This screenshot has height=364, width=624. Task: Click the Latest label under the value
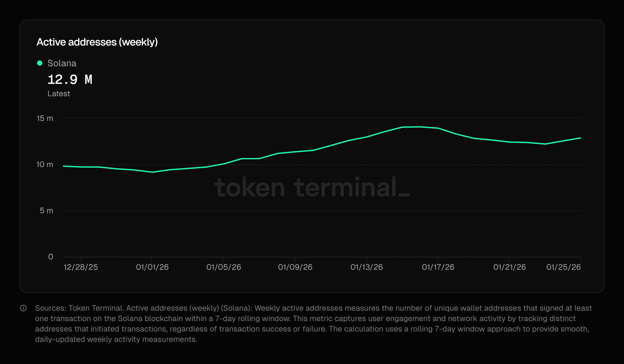(59, 94)
